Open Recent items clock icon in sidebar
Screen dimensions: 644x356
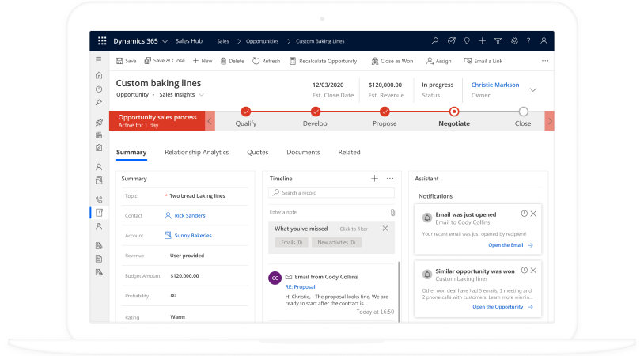pyautogui.click(x=99, y=89)
